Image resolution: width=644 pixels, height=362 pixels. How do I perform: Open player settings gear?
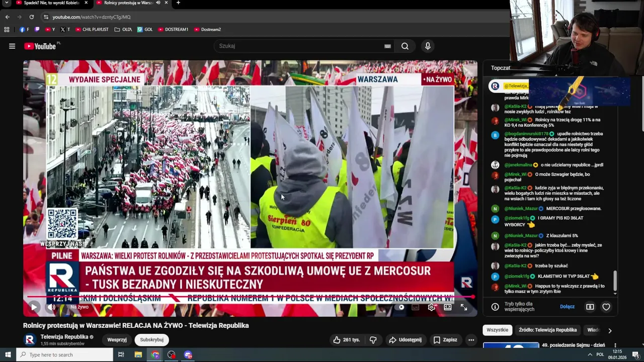432,307
